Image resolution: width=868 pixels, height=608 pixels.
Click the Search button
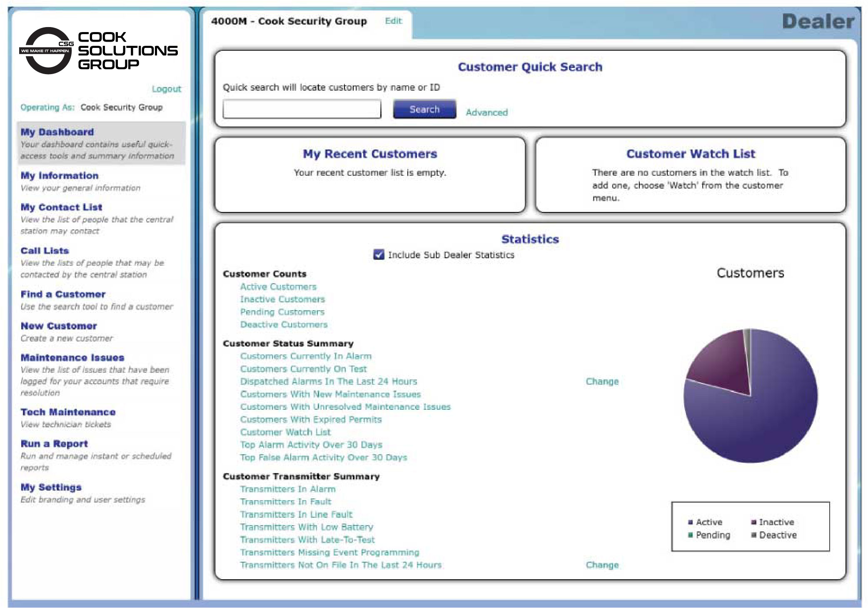[x=424, y=109]
